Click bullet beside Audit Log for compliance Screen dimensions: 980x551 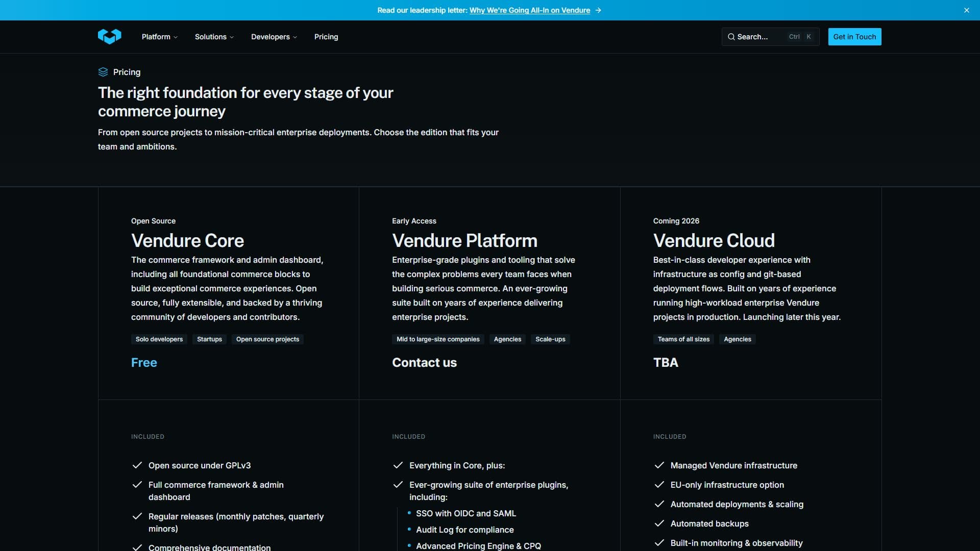409,529
